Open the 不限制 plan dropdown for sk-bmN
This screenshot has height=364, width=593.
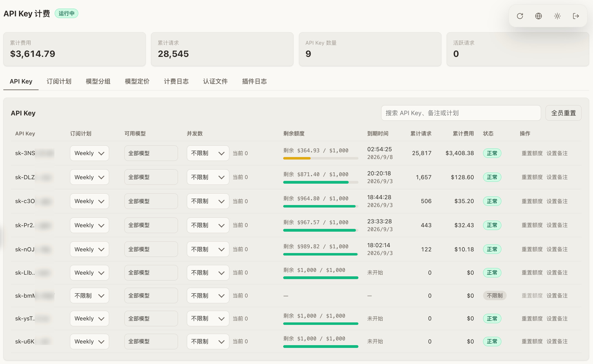click(89, 295)
